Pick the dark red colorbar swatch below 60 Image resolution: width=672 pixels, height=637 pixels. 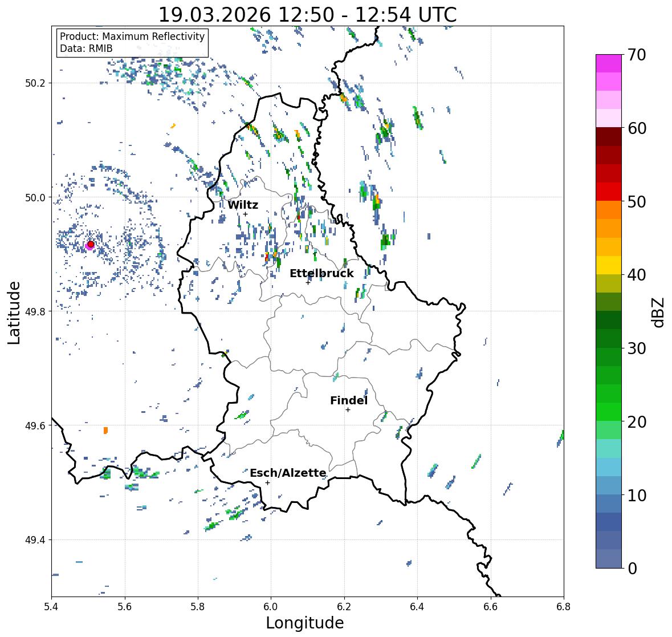pos(609,137)
